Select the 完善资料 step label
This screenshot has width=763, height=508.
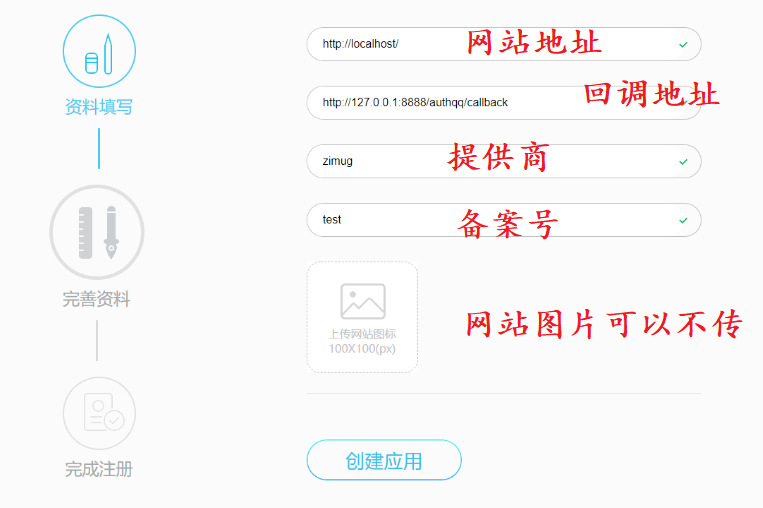tap(97, 299)
